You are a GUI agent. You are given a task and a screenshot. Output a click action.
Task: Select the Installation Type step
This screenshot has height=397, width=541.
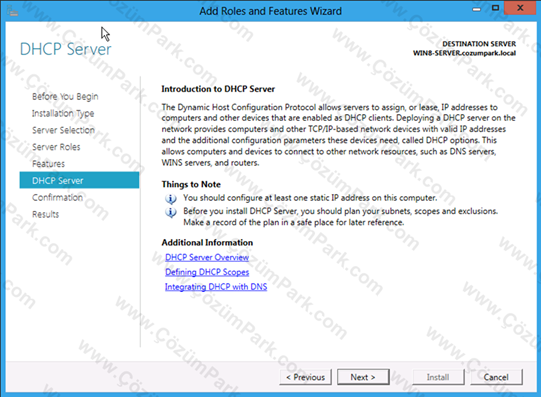coord(63,113)
